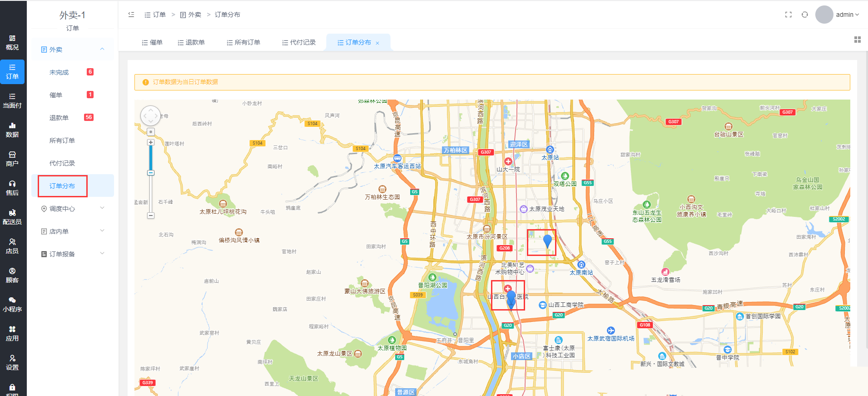Open the 概况 overview sidebar icon

point(12,43)
